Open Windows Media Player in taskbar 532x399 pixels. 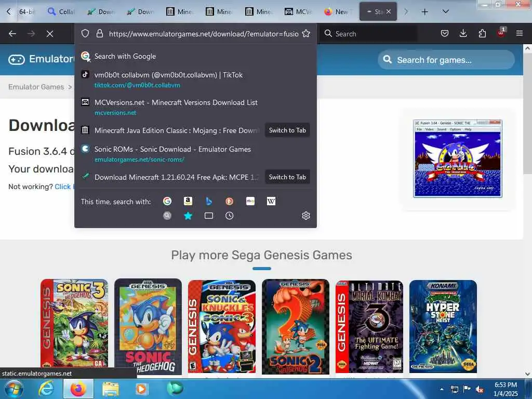(x=141, y=389)
